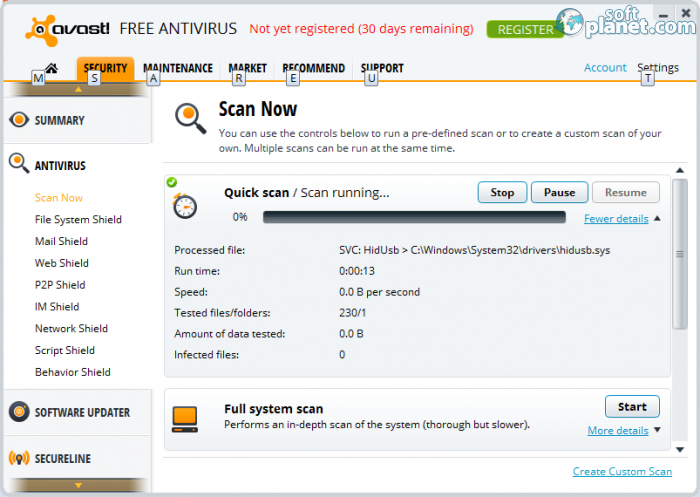Open the Market tab

[x=247, y=68]
